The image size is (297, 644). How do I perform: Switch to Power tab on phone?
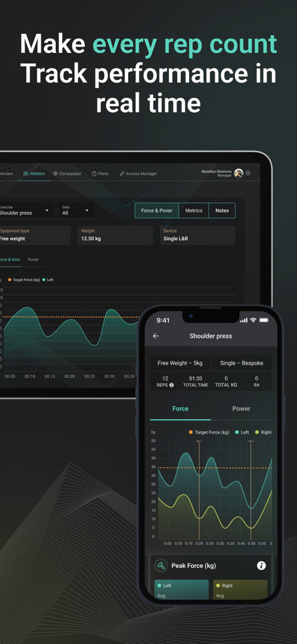click(x=241, y=409)
